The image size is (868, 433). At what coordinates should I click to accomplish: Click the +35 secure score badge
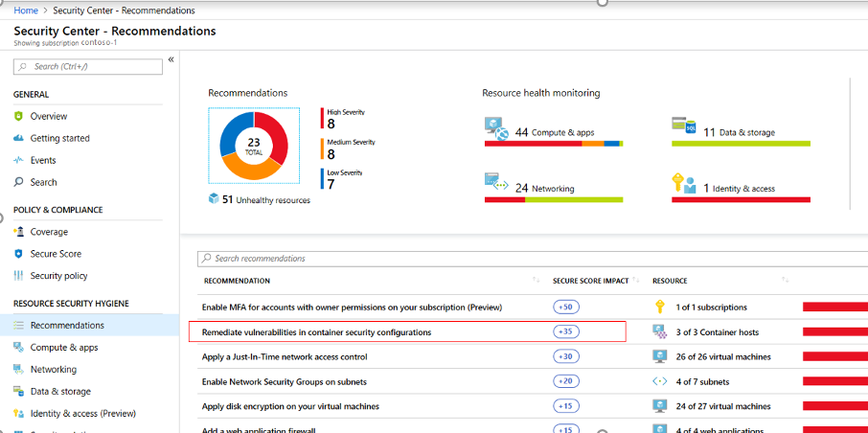pos(566,331)
